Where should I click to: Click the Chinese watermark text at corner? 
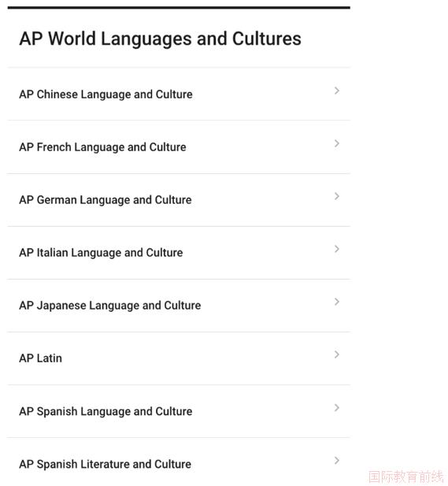405,477
